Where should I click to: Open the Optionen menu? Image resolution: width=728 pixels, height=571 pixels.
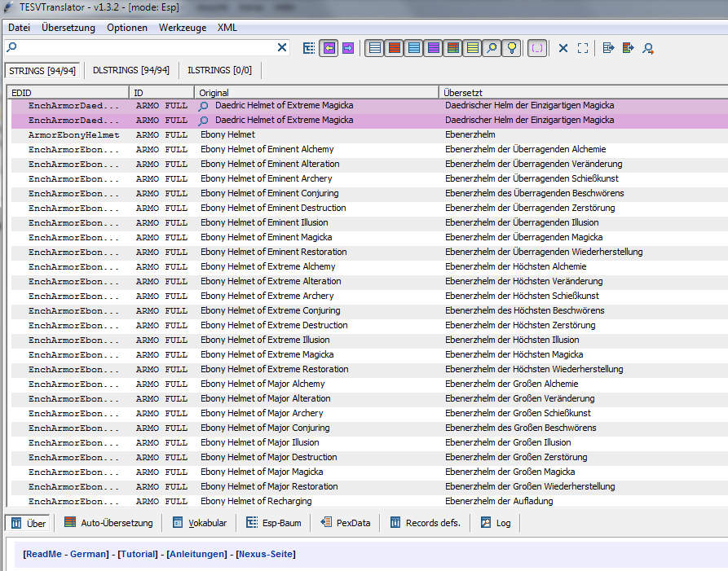pyautogui.click(x=127, y=28)
